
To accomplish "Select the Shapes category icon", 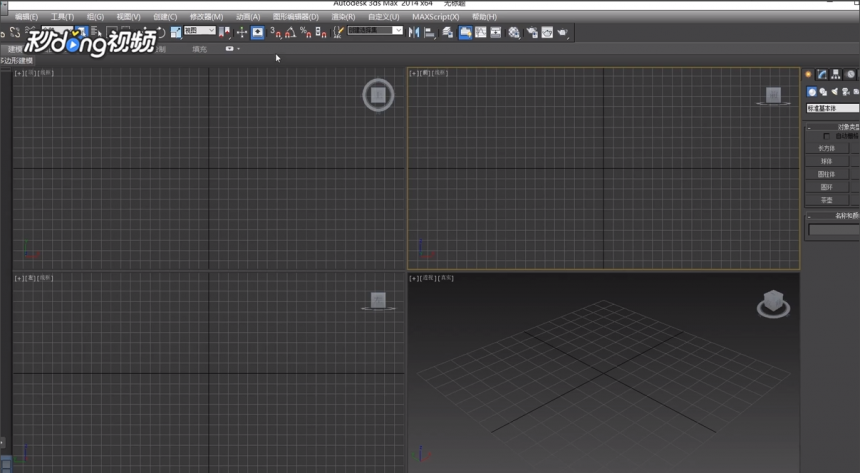I will point(823,92).
